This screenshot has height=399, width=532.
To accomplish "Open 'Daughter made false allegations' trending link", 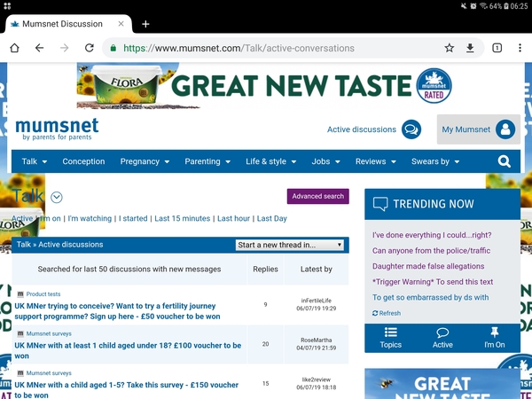I will pyautogui.click(x=428, y=266).
